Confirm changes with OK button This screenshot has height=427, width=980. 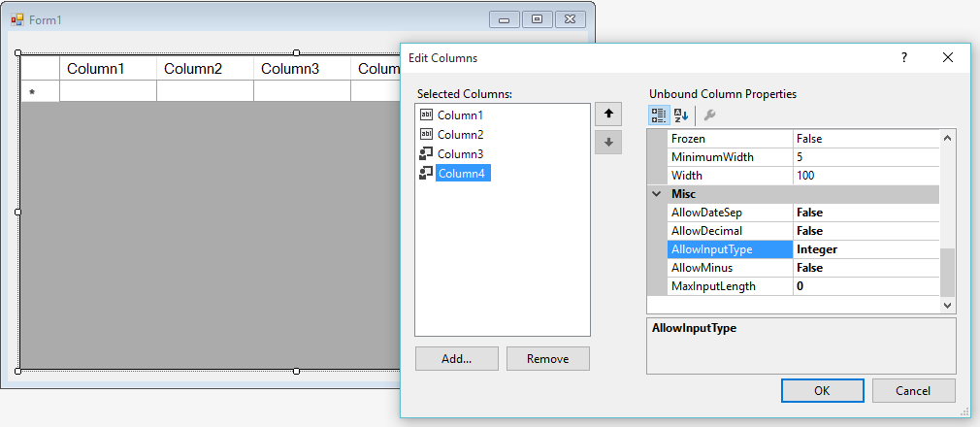(x=822, y=390)
